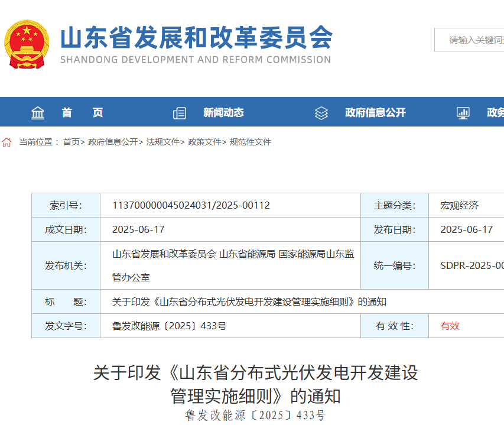
Task: Click the monitor icon beside 政务
Action: pyautogui.click(x=464, y=112)
